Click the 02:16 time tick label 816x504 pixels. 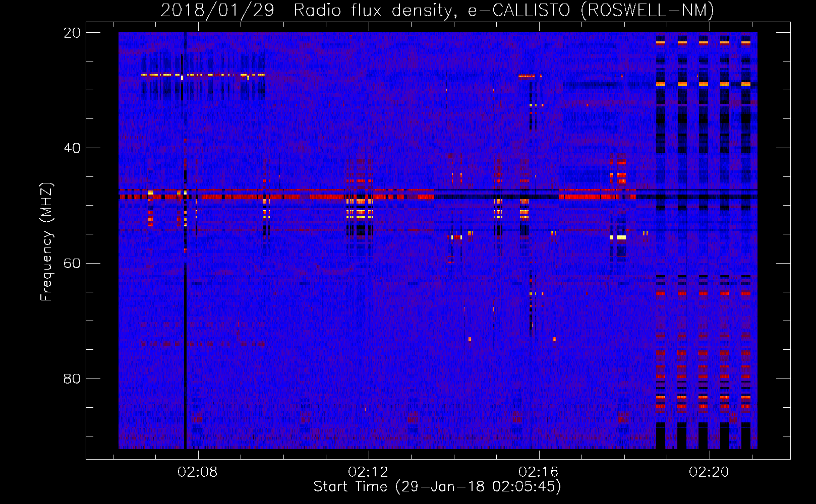[x=539, y=472]
